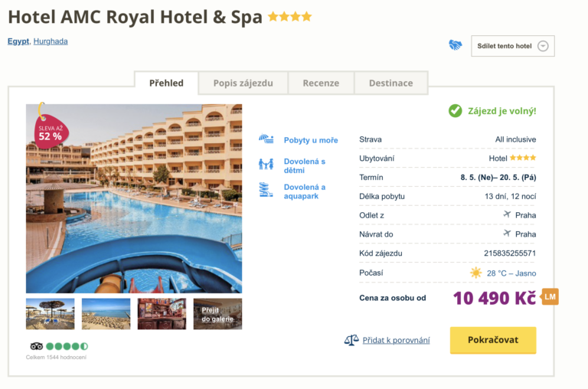Follow the 'Přidat k porovnání' link
The image size is (588, 389).
[x=396, y=340]
